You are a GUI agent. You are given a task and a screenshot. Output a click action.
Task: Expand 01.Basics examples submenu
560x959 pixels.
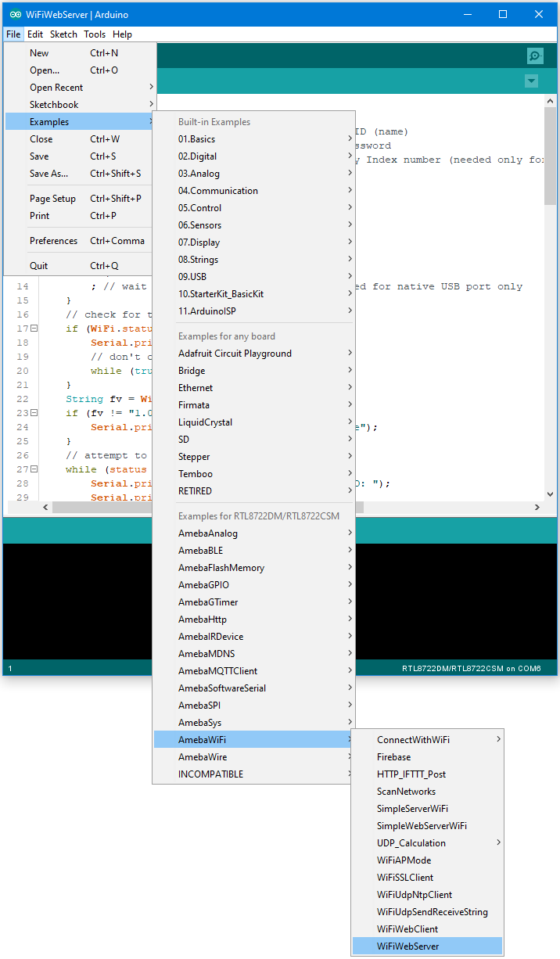[x=254, y=139]
